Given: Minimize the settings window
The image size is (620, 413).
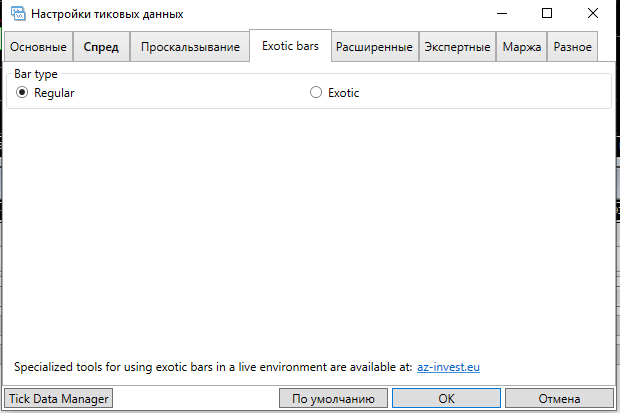Looking at the screenshot, I should tap(502, 13).
